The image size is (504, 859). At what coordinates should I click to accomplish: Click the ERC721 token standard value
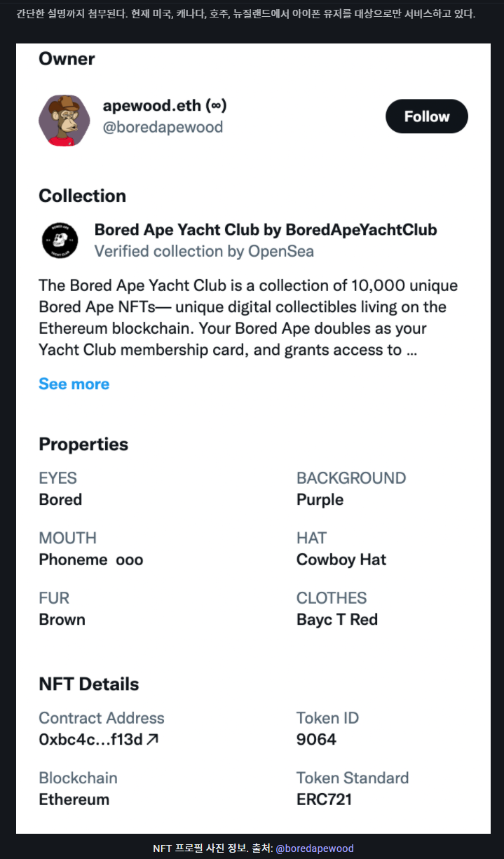[324, 799]
